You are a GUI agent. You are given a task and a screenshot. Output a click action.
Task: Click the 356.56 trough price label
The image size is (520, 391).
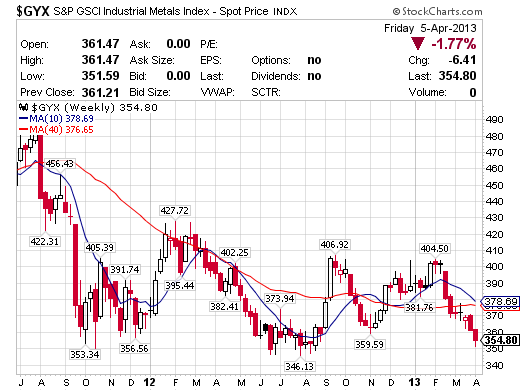(134, 348)
